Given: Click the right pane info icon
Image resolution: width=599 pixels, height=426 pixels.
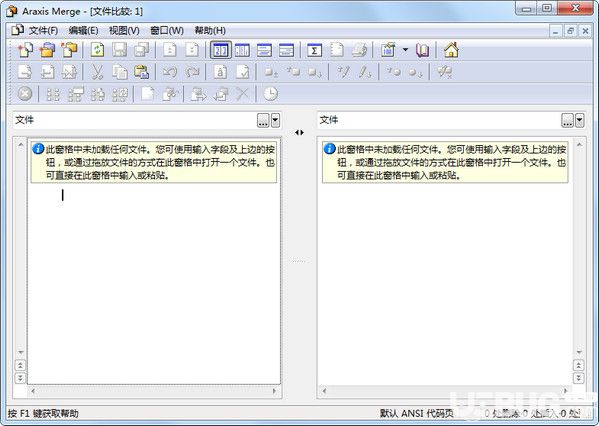Looking at the screenshot, I should (329, 149).
